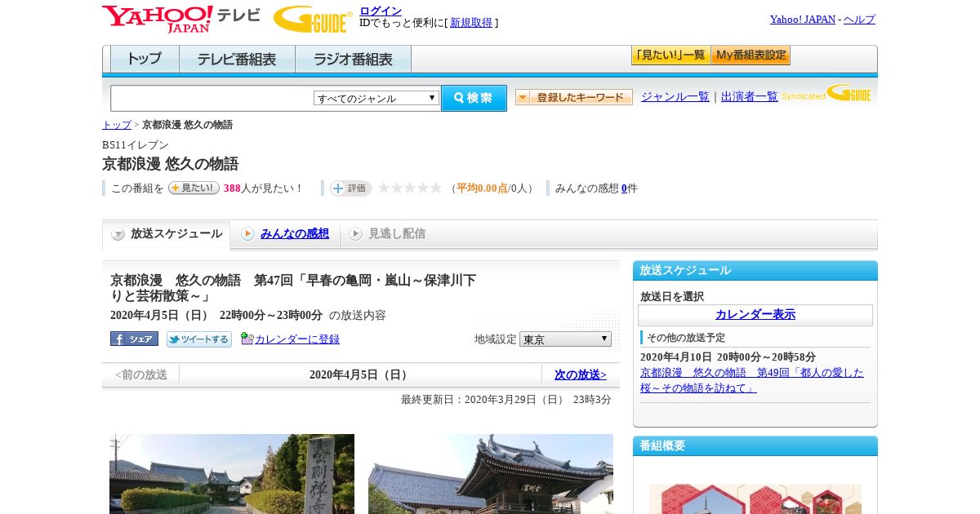The width and height of the screenshot is (980, 514).
Task: Go to 前の放送 previous broadcast
Action: click(140, 374)
